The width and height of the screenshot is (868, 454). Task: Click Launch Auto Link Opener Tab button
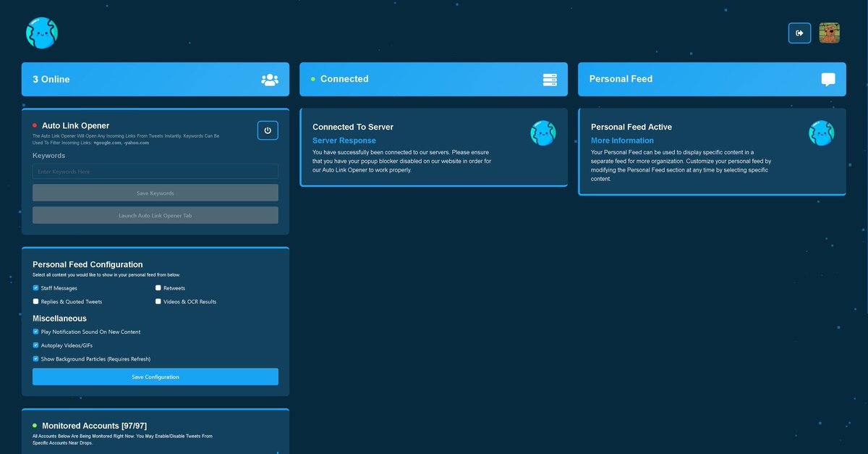click(x=156, y=215)
